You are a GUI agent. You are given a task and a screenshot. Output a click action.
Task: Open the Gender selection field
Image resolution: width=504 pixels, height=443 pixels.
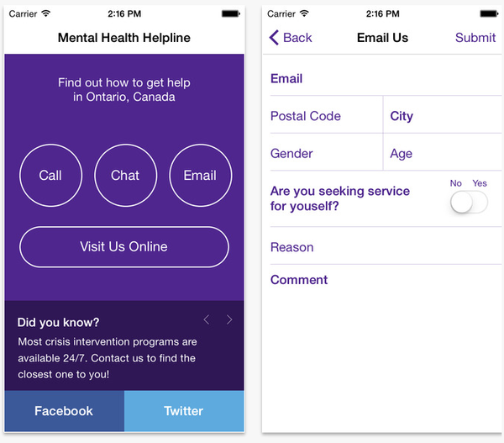(x=326, y=152)
